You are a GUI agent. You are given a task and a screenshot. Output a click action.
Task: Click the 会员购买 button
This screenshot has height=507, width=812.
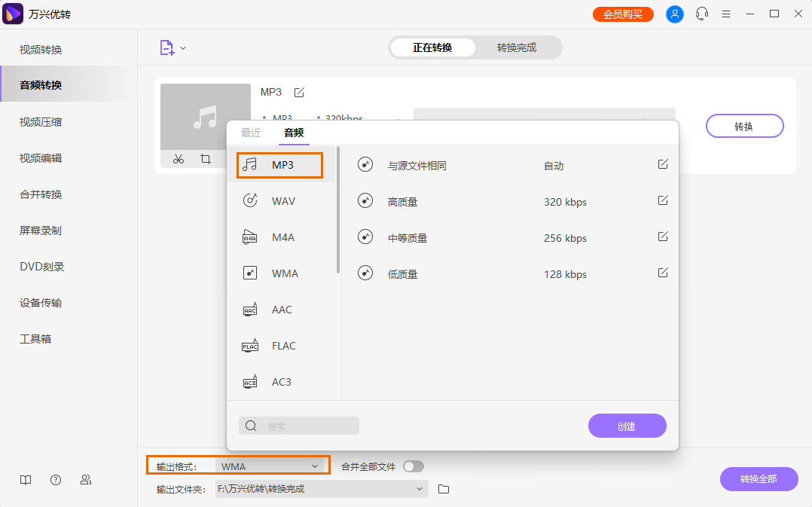623,14
